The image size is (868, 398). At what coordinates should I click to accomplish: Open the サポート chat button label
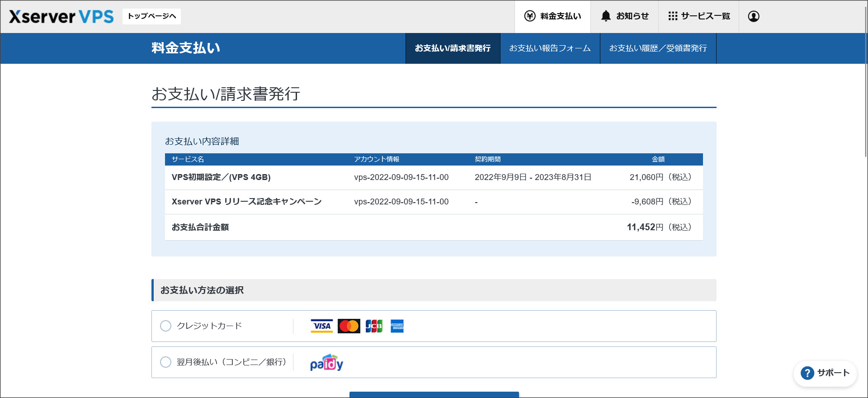834,373
